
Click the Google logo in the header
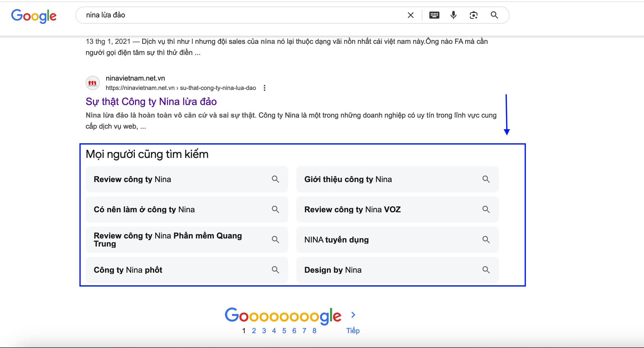34,16
